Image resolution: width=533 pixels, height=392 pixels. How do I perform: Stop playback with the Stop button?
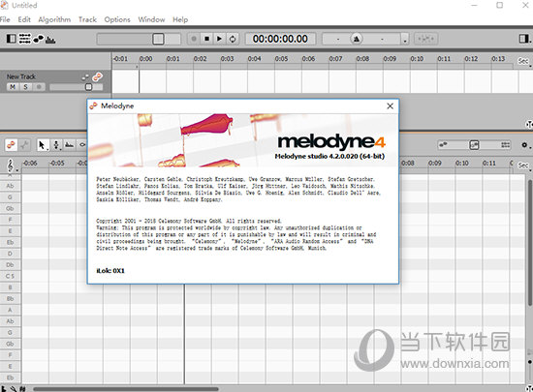point(206,39)
